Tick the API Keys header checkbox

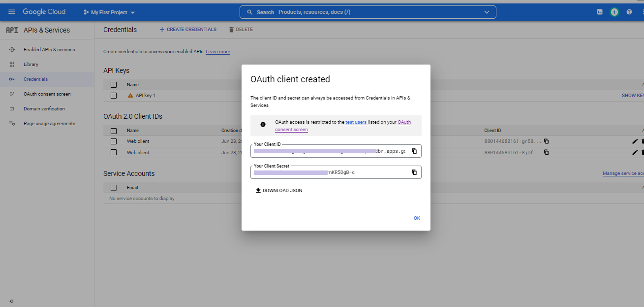tap(114, 85)
